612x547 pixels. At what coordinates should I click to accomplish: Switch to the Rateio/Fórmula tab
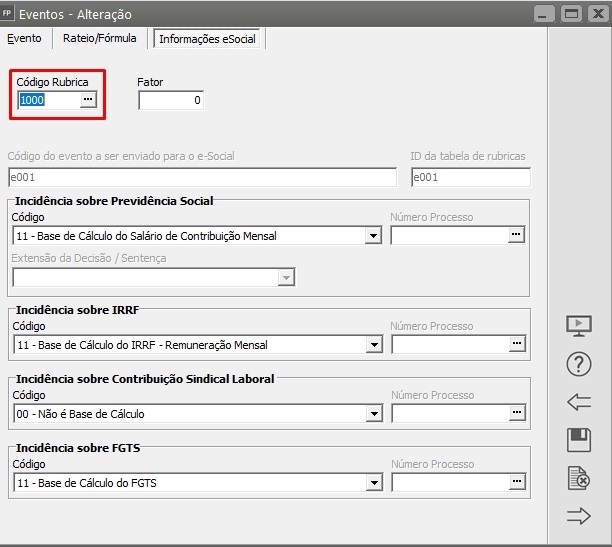point(100,38)
